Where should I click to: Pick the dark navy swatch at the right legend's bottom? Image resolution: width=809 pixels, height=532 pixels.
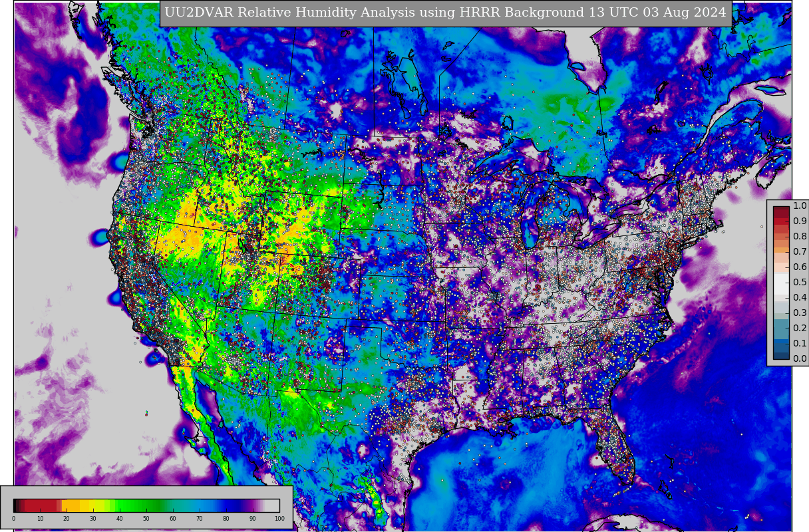781,355
